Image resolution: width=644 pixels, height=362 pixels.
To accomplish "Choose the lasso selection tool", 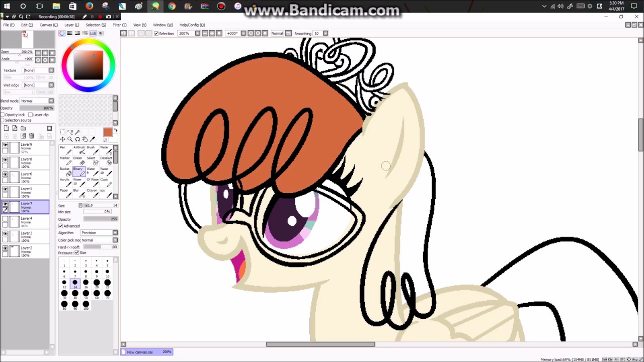I will (x=70, y=132).
